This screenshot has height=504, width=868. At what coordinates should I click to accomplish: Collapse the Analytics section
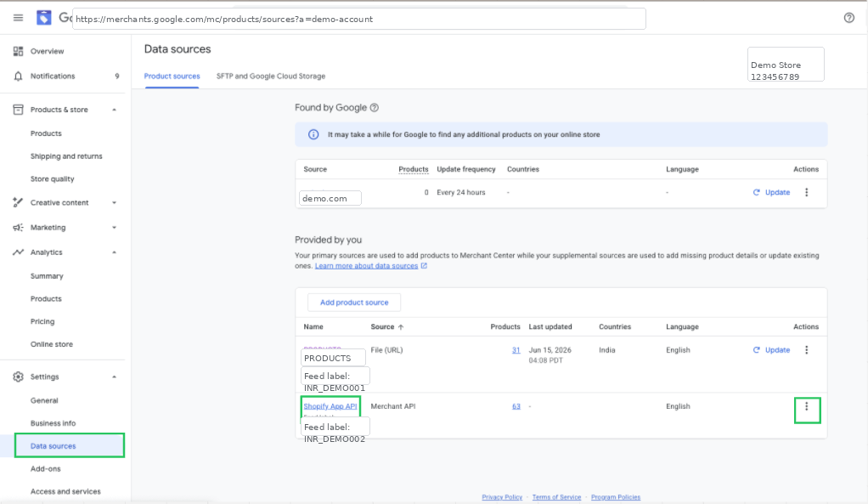(114, 252)
